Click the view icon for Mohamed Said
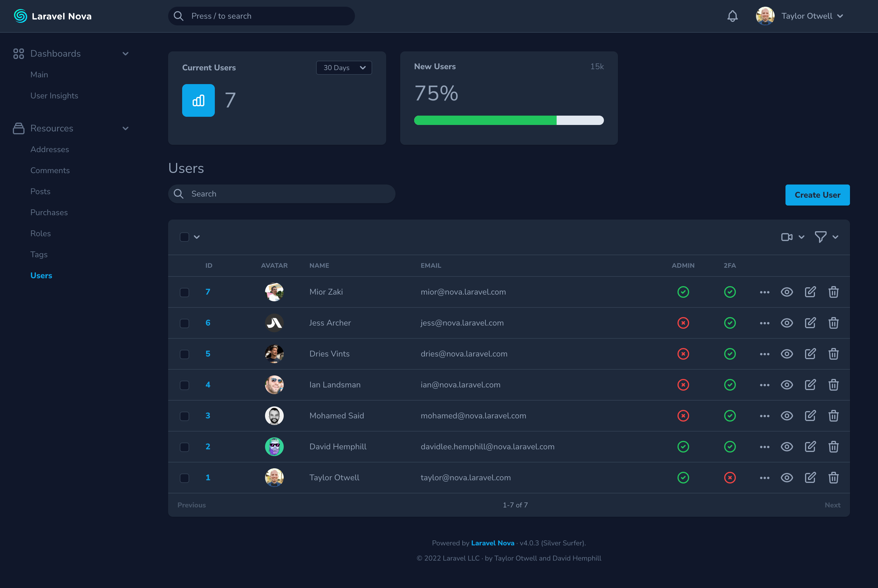 pyautogui.click(x=787, y=415)
